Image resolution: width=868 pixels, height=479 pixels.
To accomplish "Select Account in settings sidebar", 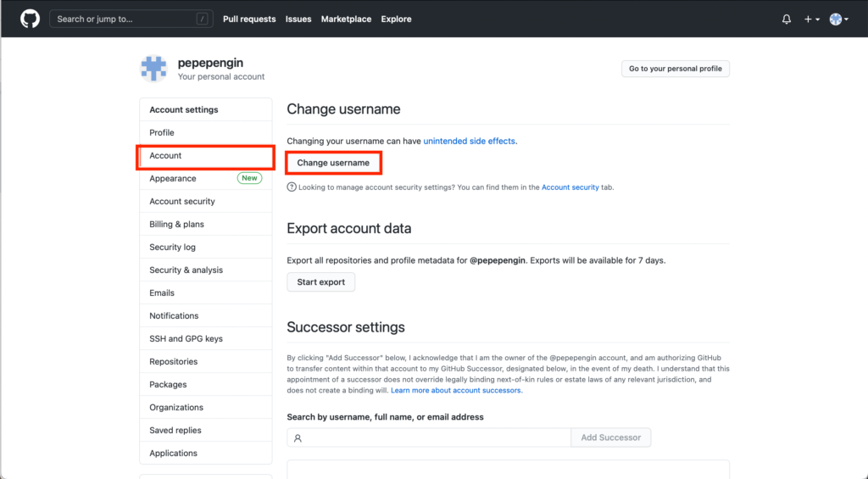I will tap(206, 156).
